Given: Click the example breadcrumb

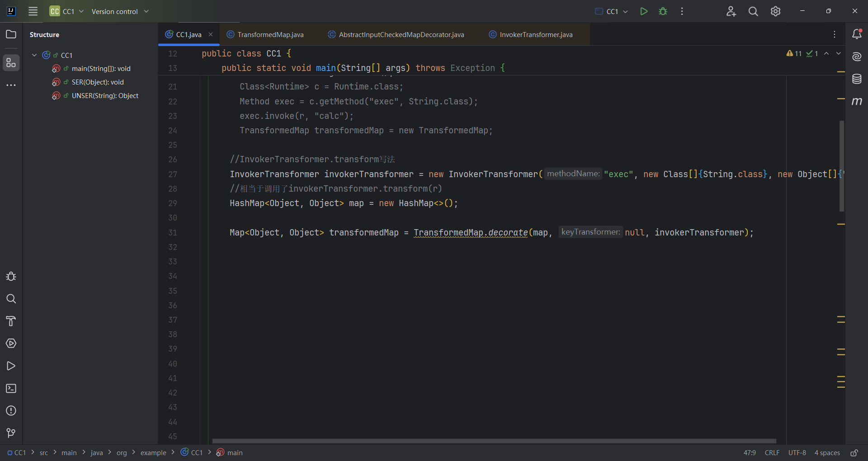Looking at the screenshot, I should click(x=153, y=453).
